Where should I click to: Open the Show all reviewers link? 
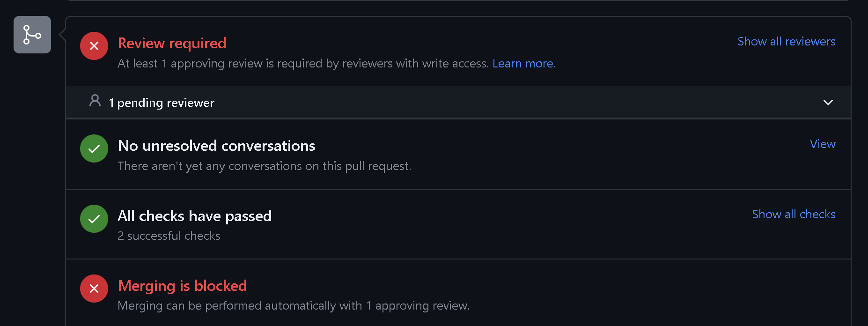[x=787, y=41]
